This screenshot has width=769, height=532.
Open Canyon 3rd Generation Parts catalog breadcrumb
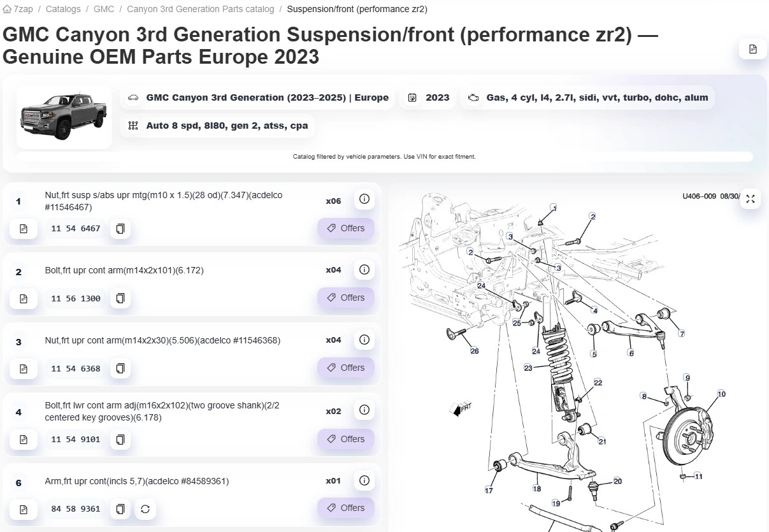(201, 9)
